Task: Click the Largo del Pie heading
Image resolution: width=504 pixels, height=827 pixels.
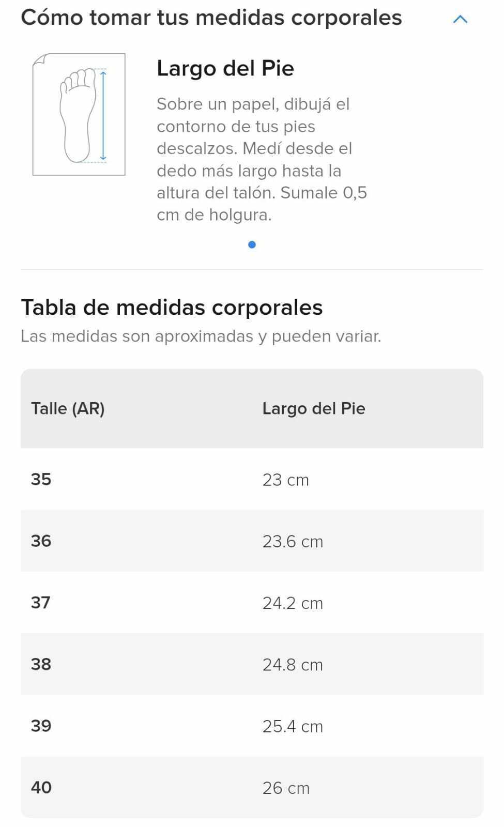Action: [x=225, y=68]
